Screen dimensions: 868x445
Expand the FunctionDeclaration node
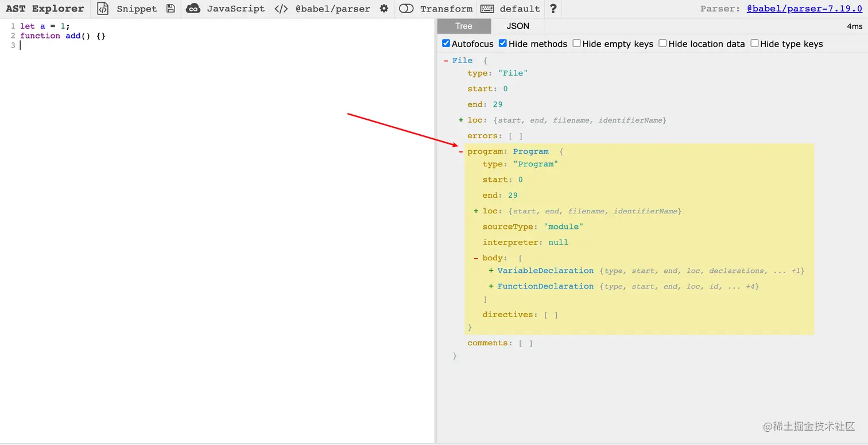point(491,286)
